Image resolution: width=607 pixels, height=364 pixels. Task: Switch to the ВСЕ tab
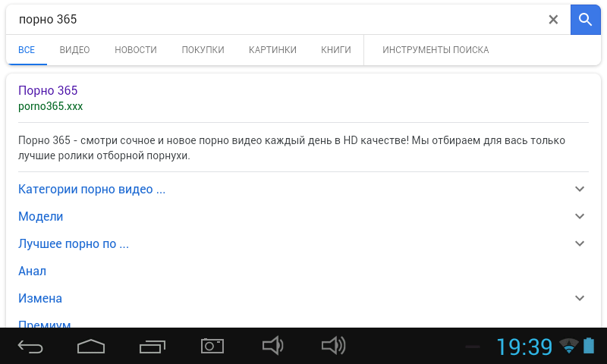click(27, 50)
